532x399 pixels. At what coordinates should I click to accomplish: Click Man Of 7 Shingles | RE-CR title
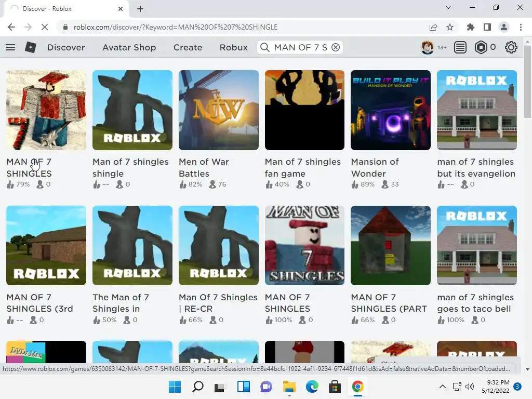[x=218, y=303]
